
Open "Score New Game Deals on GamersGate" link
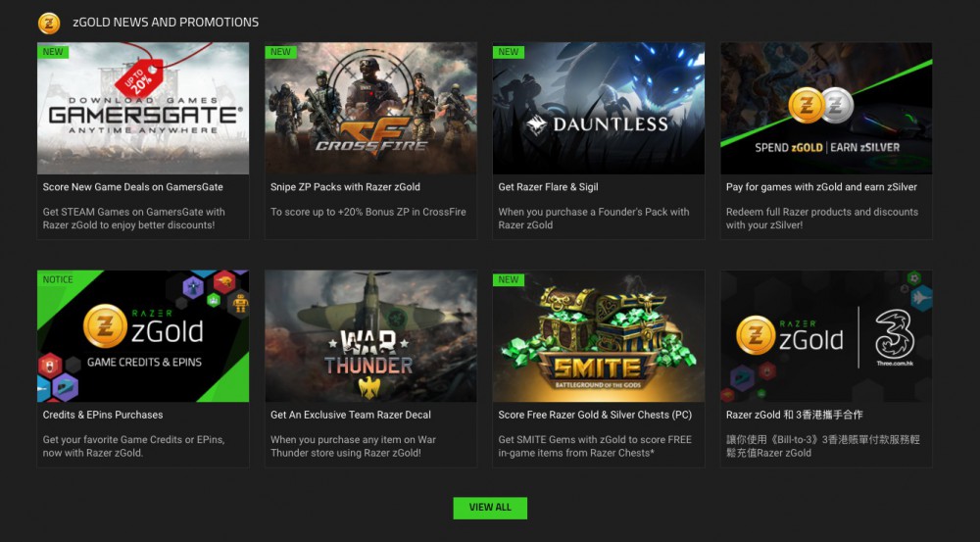133,187
